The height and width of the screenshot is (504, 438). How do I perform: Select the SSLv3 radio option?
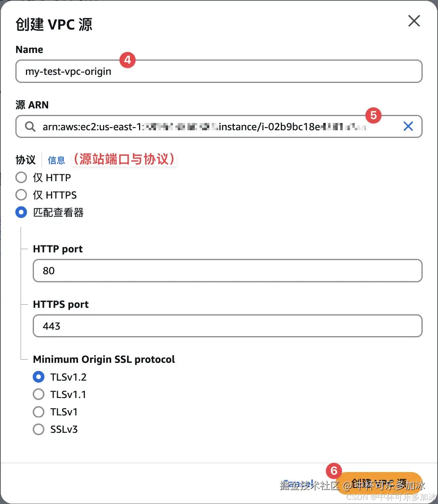coord(38,429)
